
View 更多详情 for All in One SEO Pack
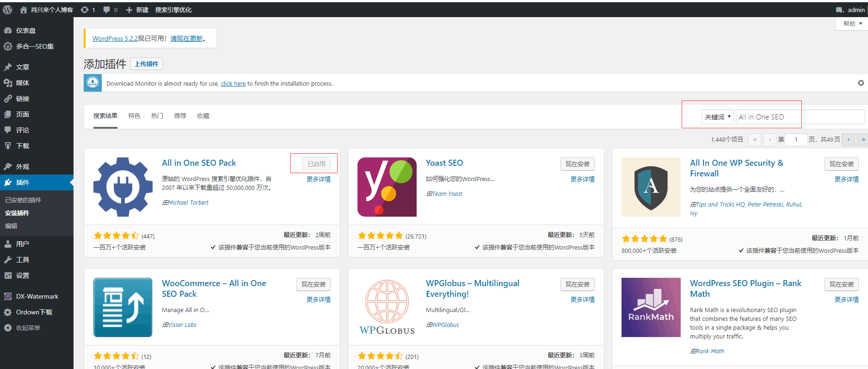click(x=319, y=179)
